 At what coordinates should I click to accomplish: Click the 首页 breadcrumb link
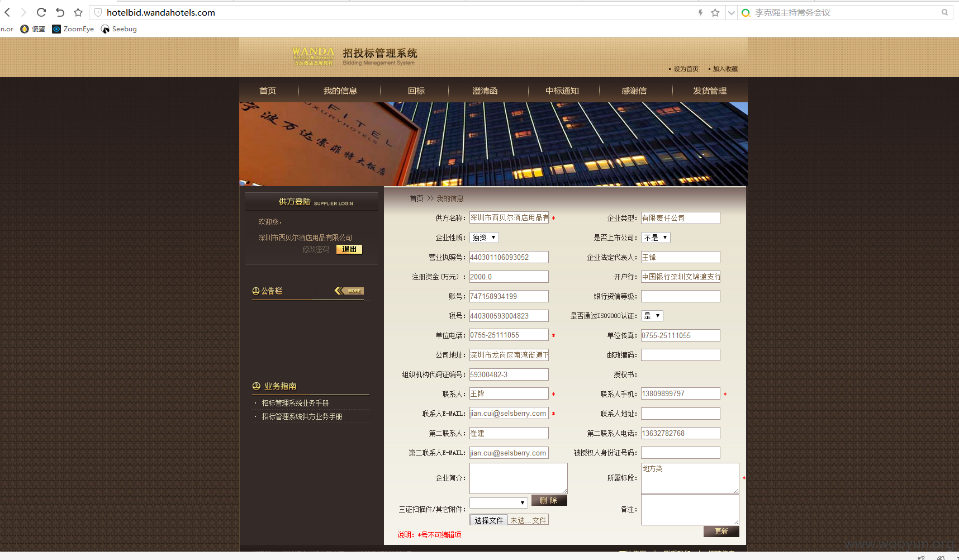coord(416,198)
